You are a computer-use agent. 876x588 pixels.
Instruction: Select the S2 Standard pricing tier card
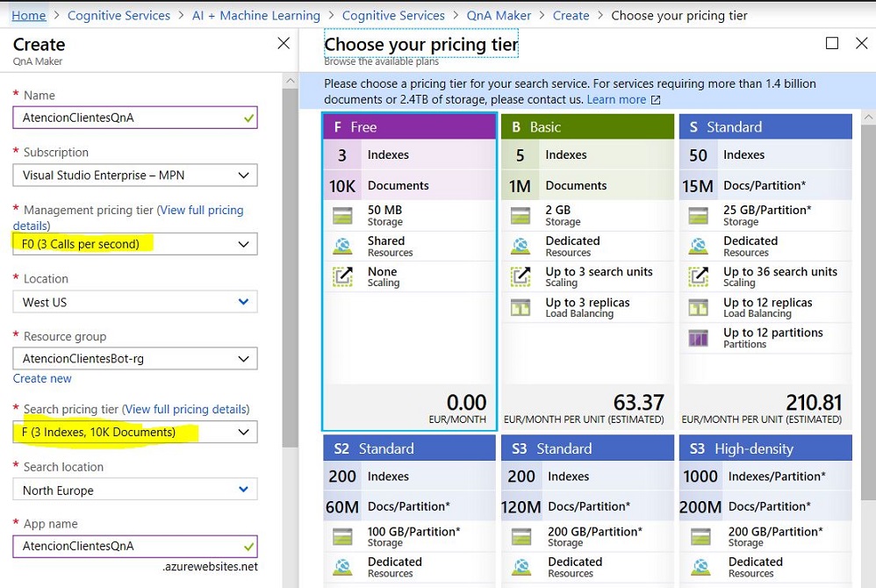pos(409,511)
